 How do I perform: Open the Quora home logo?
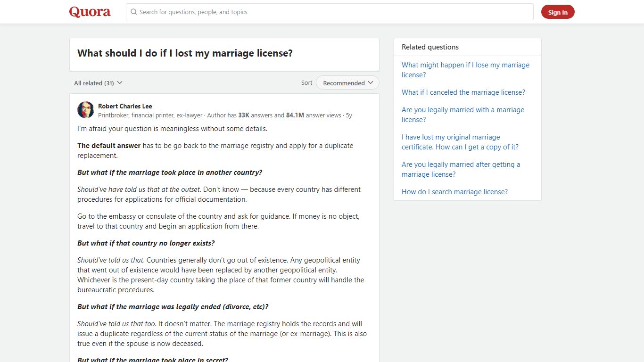pos(90,12)
